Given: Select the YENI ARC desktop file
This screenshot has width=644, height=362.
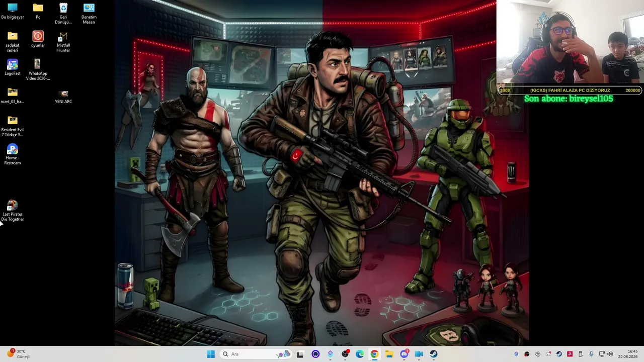Looking at the screenshot, I should [63, 97].
